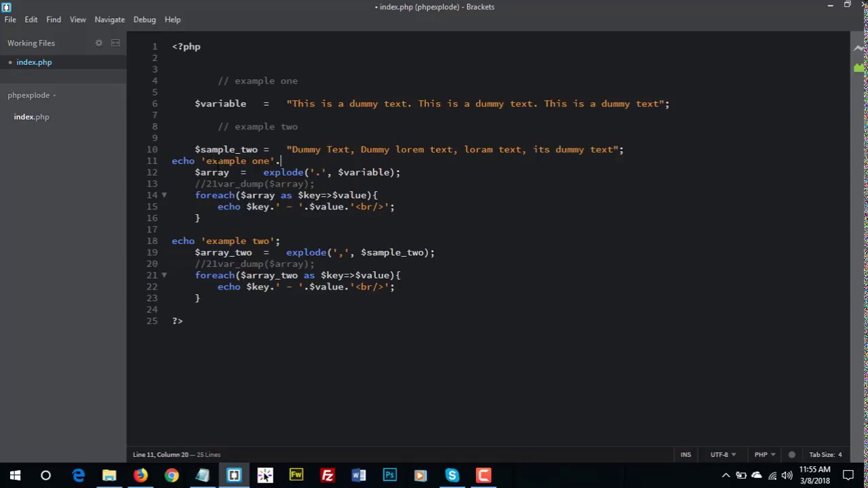
Task: Open the Edit menu
Action: [x=31, y=20]
